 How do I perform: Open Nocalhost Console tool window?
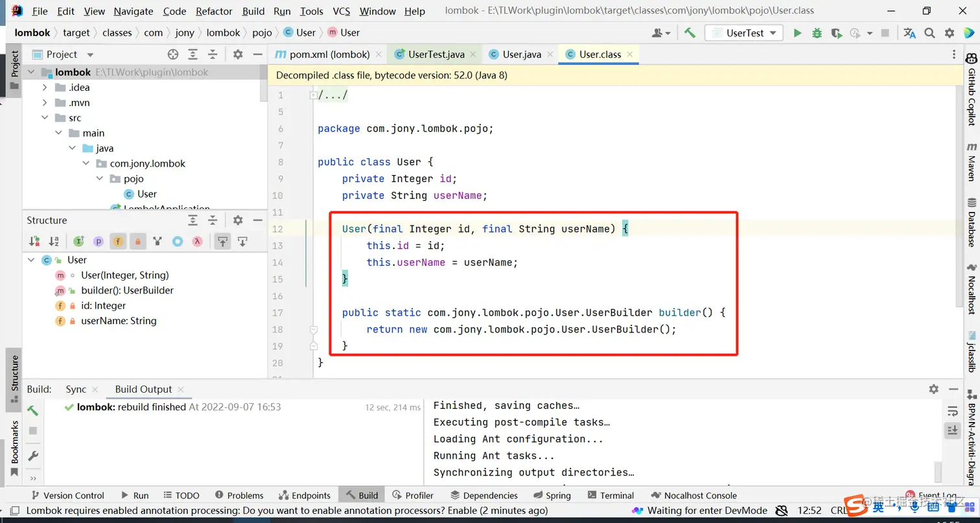point(693,495)
